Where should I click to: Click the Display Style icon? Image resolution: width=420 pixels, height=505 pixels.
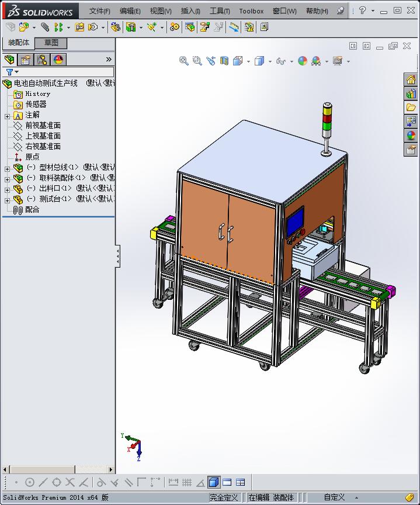pyautogui.click(x=259, y=61)
